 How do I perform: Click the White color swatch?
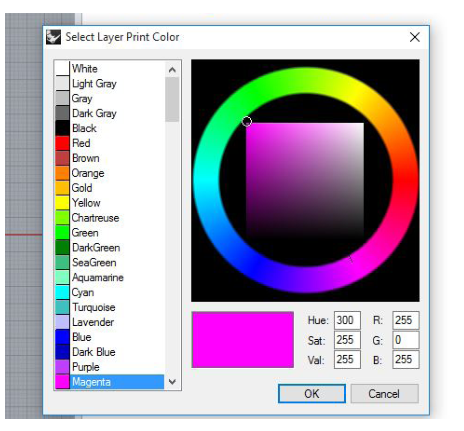click(x=62, y=68)
